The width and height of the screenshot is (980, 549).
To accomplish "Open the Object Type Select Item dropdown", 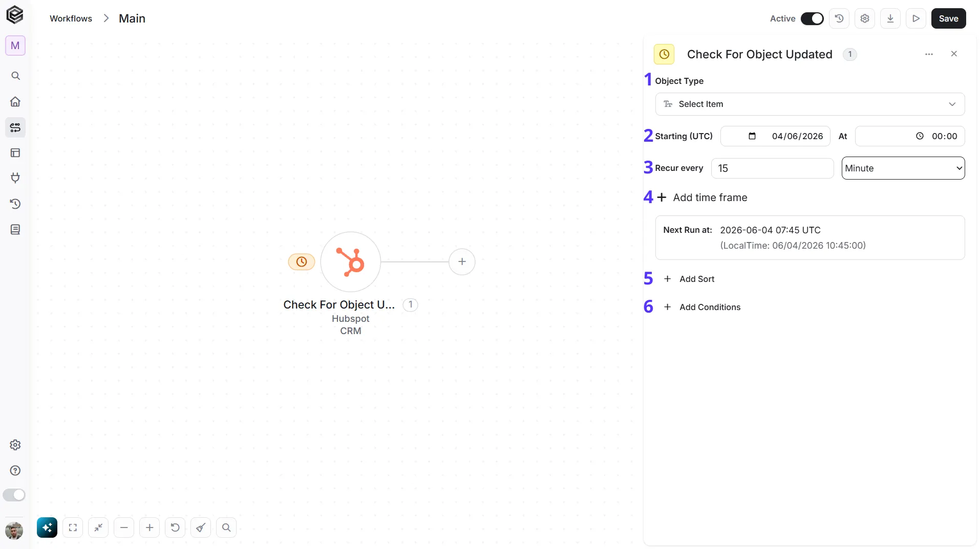I will coord(810,104).
